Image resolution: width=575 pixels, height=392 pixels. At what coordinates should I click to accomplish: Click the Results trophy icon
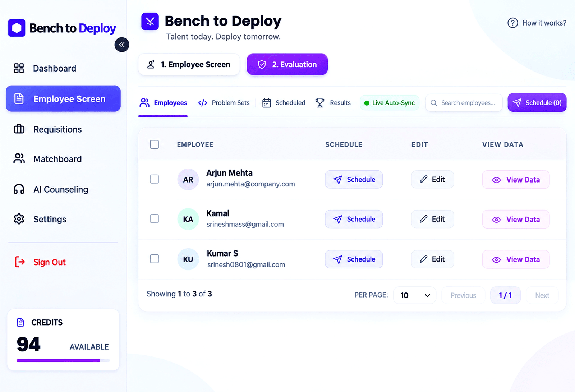tap(320, 103)
